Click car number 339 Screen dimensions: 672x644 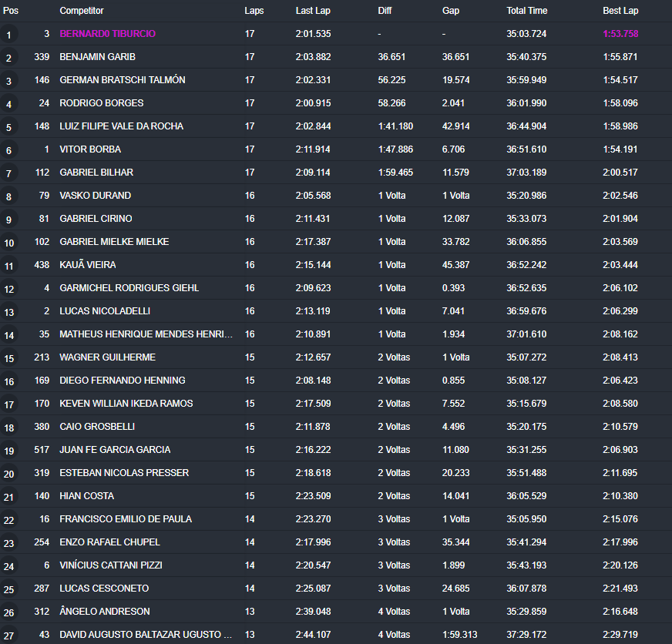pyautogui.click(x=42, y=57)
